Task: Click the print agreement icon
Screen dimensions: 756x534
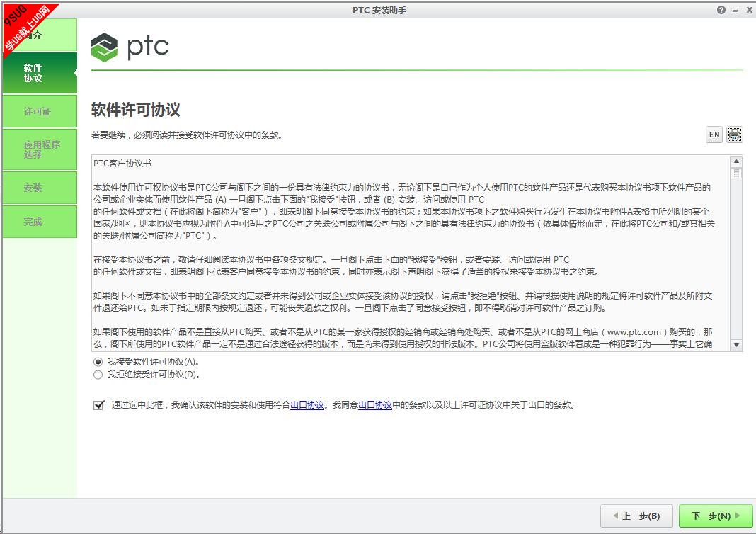Action: pos(734,135)
